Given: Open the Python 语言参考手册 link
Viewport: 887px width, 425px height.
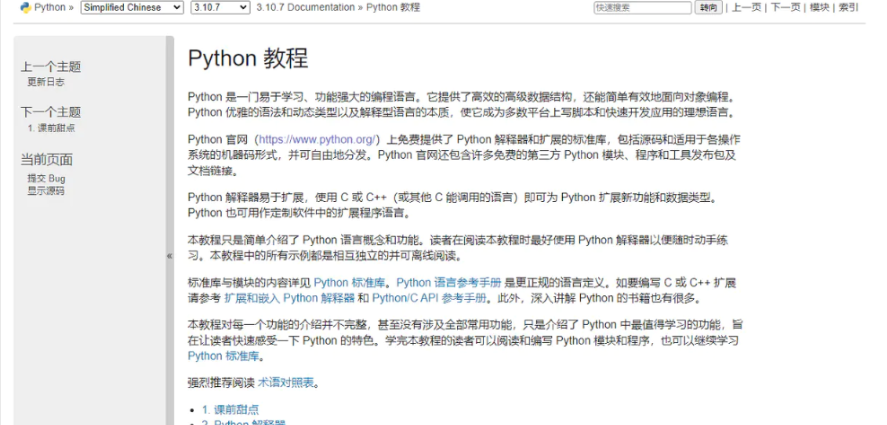Looking at the screenshot, I should coord(449,282).
